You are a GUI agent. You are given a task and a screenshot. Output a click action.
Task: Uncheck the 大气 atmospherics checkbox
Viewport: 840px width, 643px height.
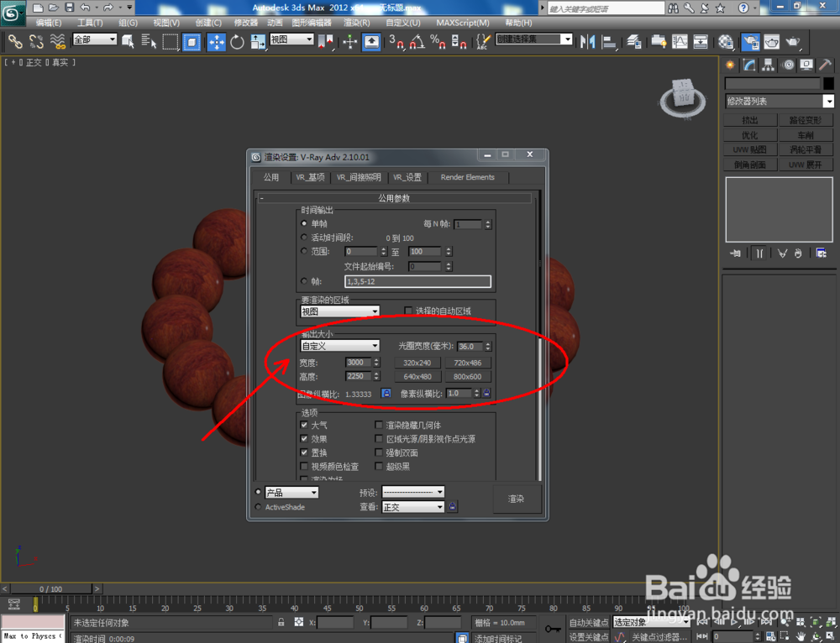click(x=304, y=425)
